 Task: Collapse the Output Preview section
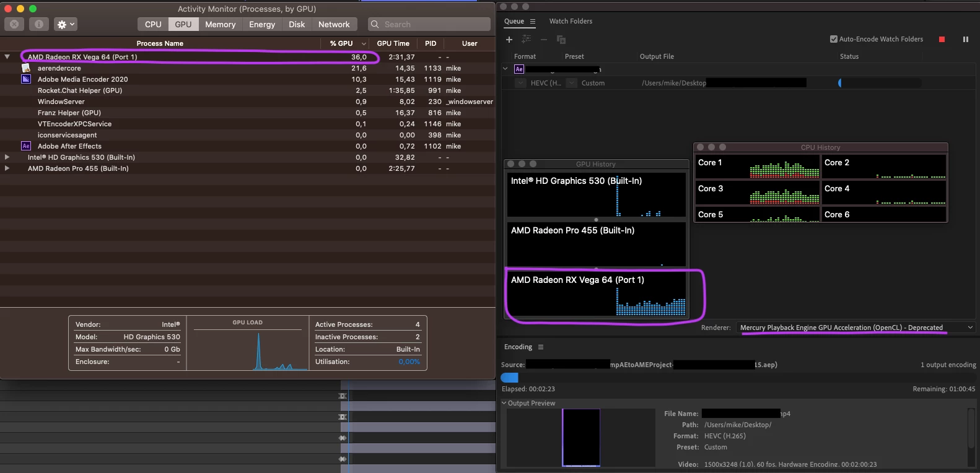[x=504, y=403]
